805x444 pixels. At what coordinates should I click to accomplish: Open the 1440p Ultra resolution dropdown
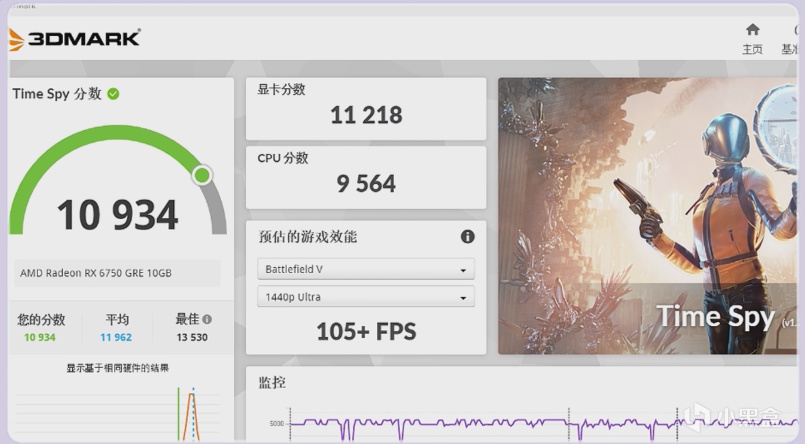pos(366,297)
